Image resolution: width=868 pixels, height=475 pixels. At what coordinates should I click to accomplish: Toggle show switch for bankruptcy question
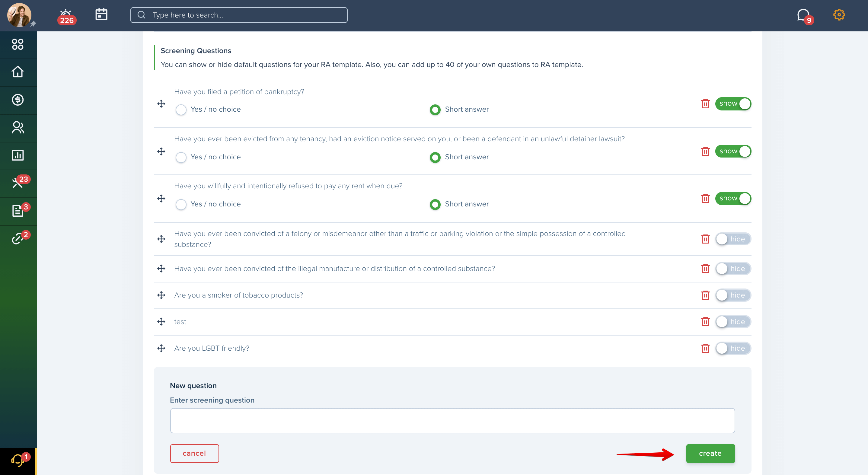[733, 104]
